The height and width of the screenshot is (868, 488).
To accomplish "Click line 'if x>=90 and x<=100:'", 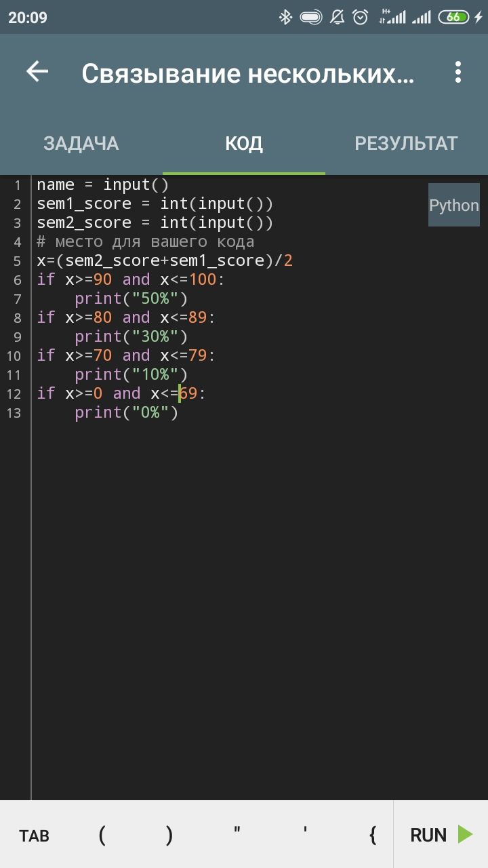I will point(131,279).
